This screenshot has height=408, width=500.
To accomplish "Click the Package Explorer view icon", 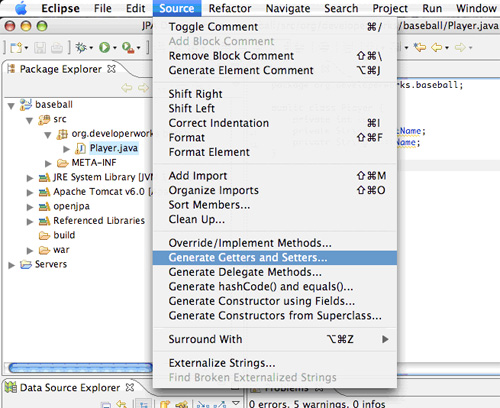I will (11, 69).
